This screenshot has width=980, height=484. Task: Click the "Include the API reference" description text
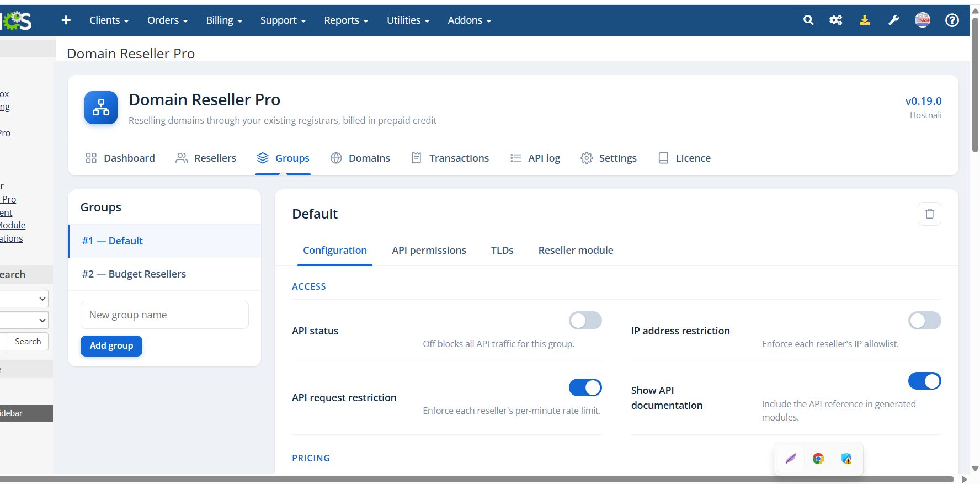(839, 411)
